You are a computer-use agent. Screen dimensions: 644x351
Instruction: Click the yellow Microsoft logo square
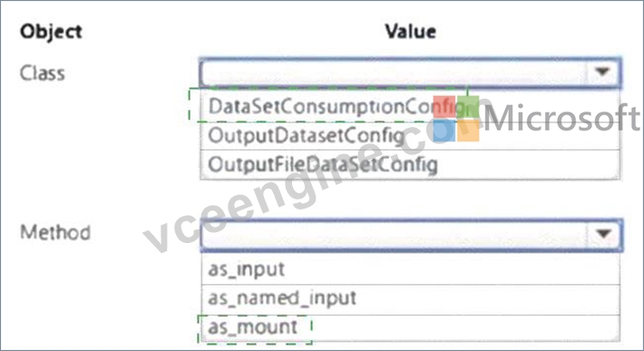click(468, 131)
